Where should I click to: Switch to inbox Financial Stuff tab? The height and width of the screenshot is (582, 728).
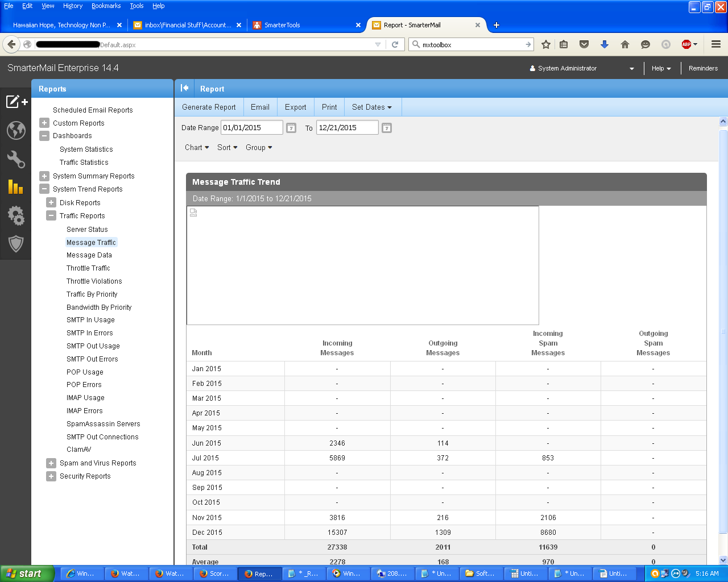188,25
